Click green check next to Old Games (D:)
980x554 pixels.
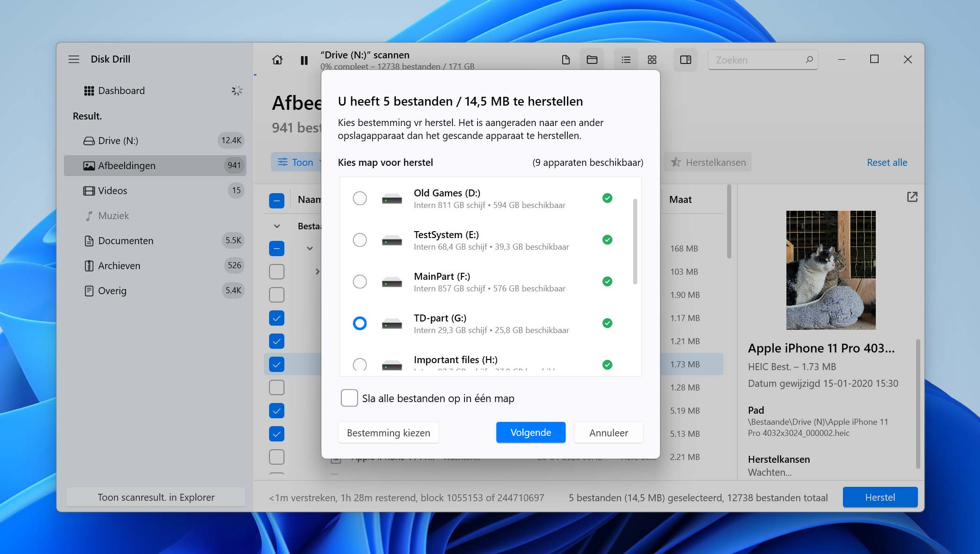click(607, 198)
